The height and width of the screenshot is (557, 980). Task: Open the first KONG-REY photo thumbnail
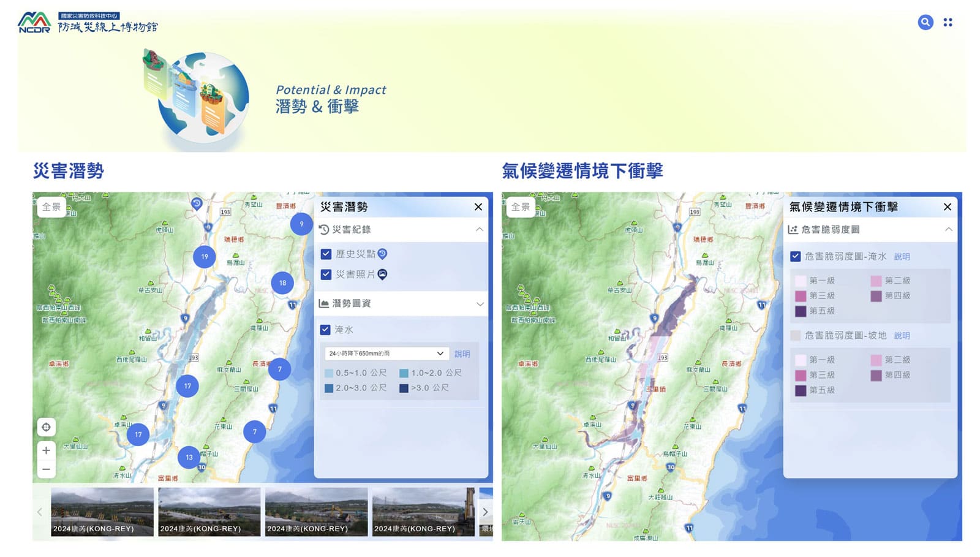102,512
